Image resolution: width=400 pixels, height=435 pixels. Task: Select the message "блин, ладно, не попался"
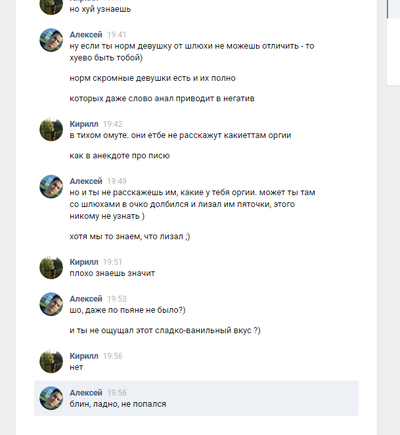(118, 404)
